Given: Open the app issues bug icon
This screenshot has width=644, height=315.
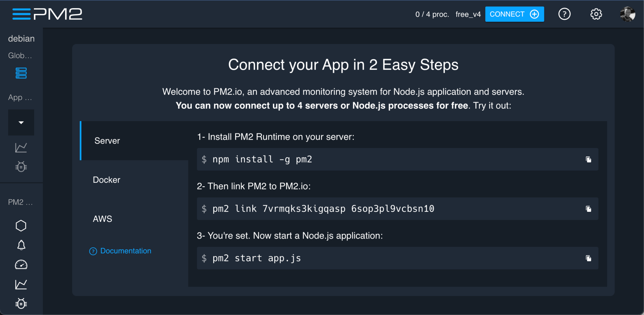Looking at the screenshot, I should [x=21, y=166].
